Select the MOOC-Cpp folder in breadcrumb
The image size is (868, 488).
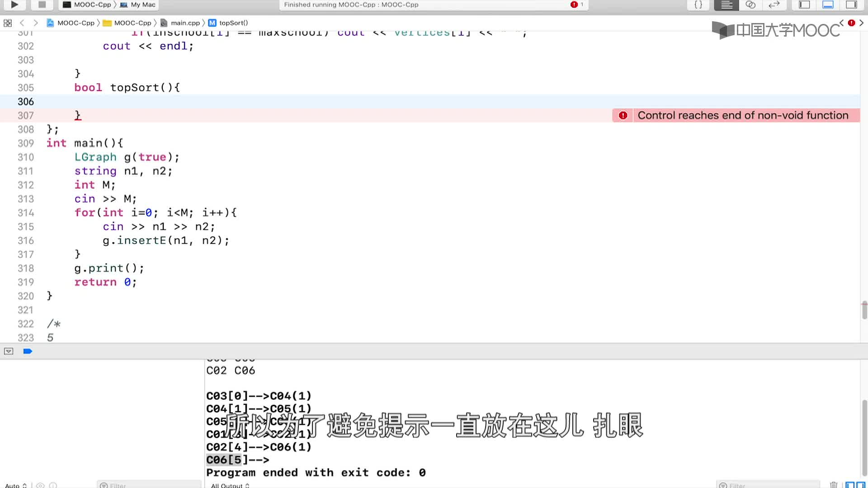pyautogui.click(x=127, y=23)
